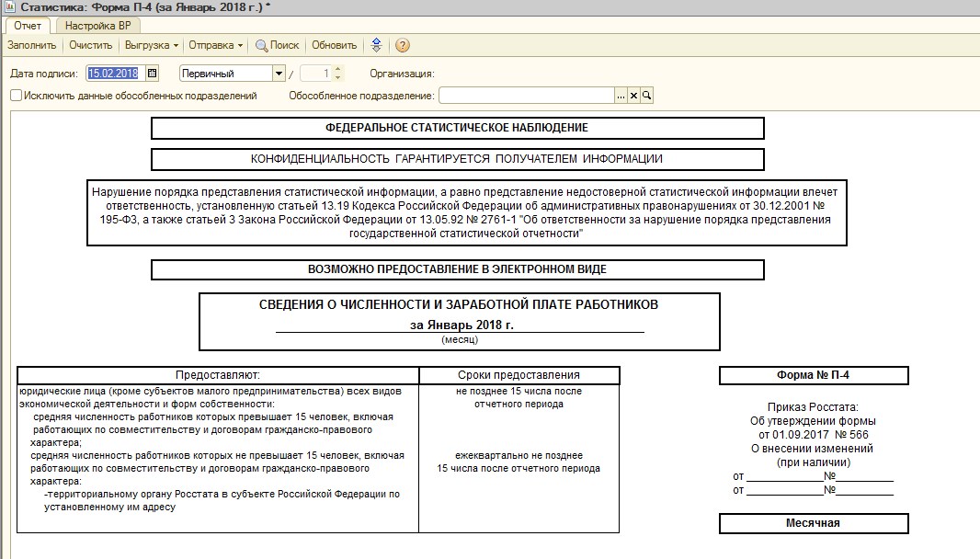Click the '(месяц)' caption under the period
This screenshot has width=980, height=559.
[x=460, y=339]
